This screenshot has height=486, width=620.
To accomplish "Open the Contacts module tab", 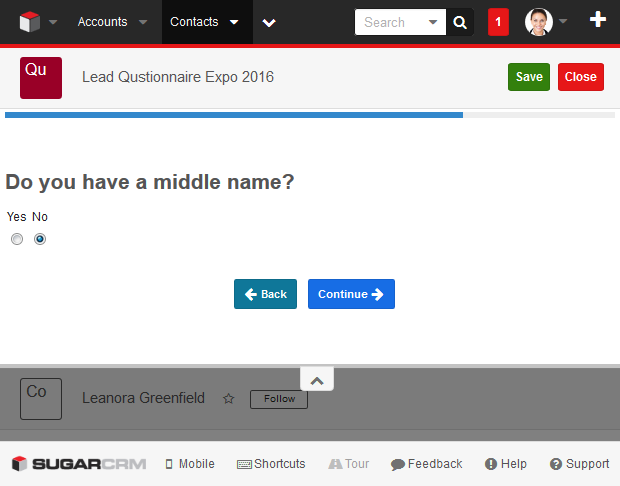I will coord(194,22).
